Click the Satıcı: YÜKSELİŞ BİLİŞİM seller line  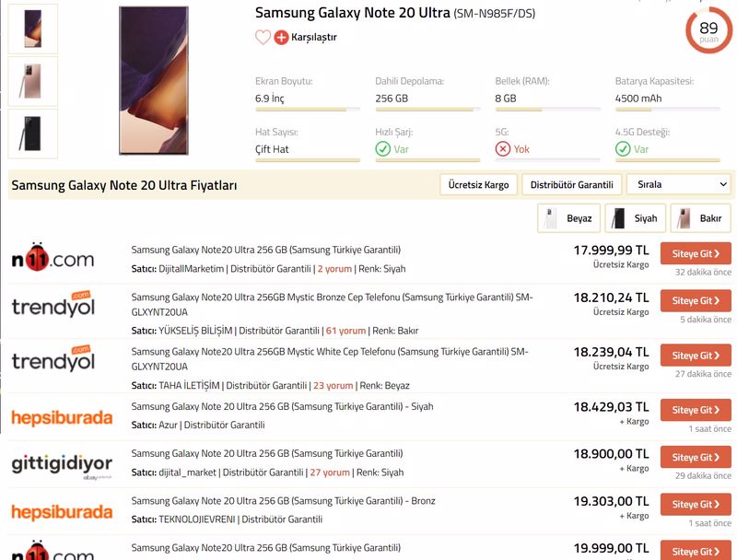(275, 331)
